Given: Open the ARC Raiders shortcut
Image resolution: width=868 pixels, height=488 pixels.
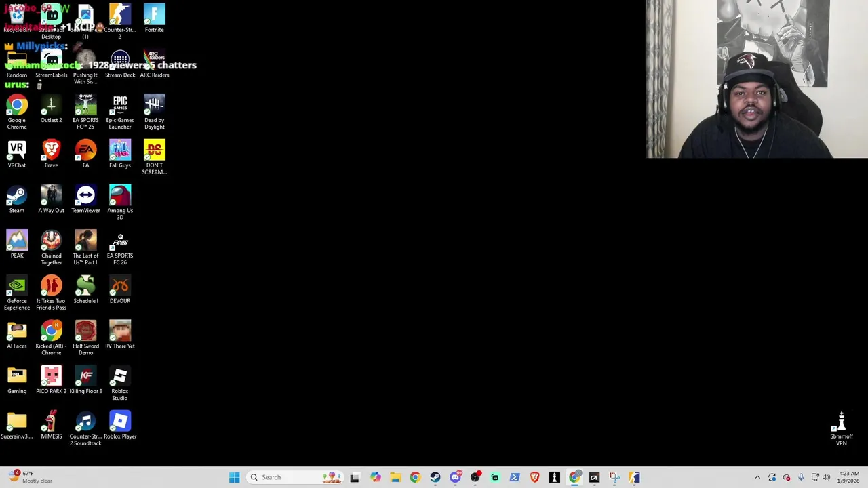Looking at the screenshot, I should click(154, 64).
